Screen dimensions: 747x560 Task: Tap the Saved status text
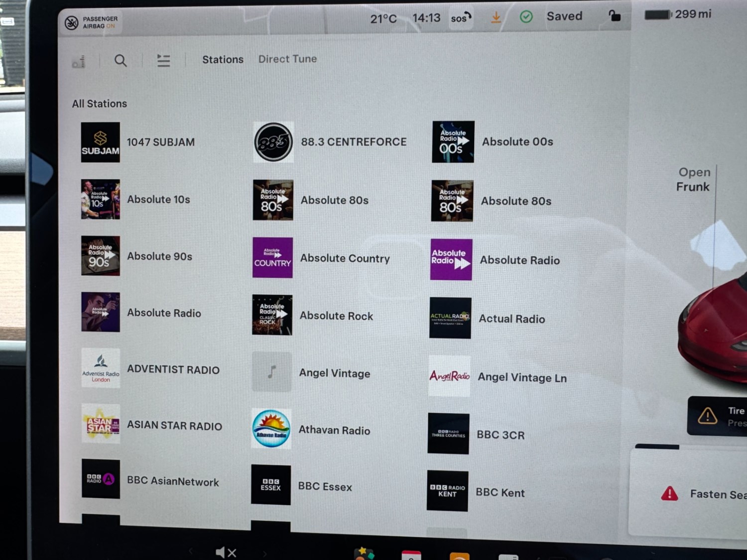tap(564, 16)
